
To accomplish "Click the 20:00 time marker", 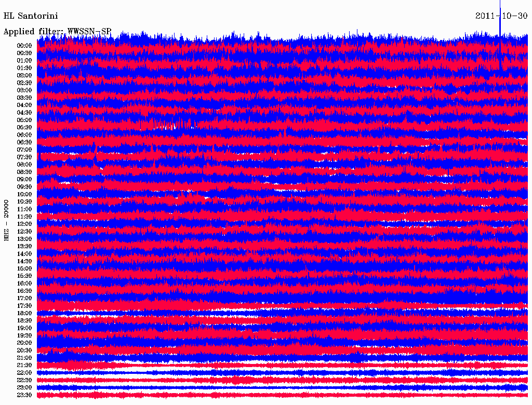I will point(24,343).
